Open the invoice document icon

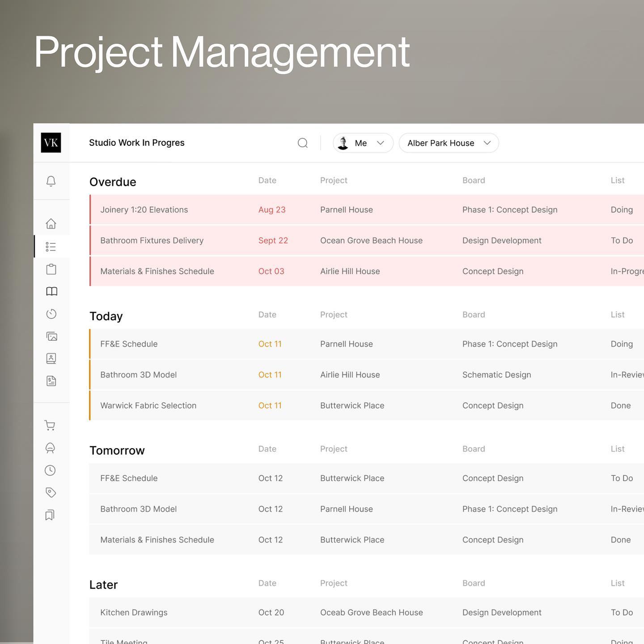click(51, 381)
